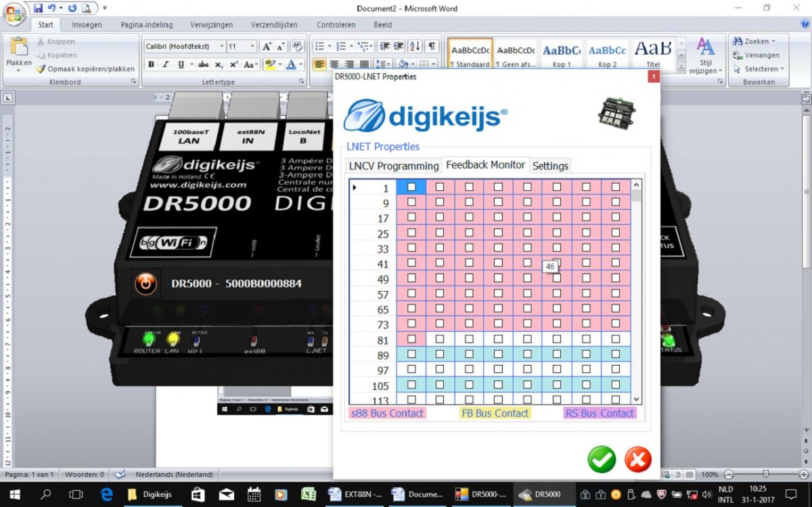Apply bold formatting in Word ribbon

tap(151, 65)
